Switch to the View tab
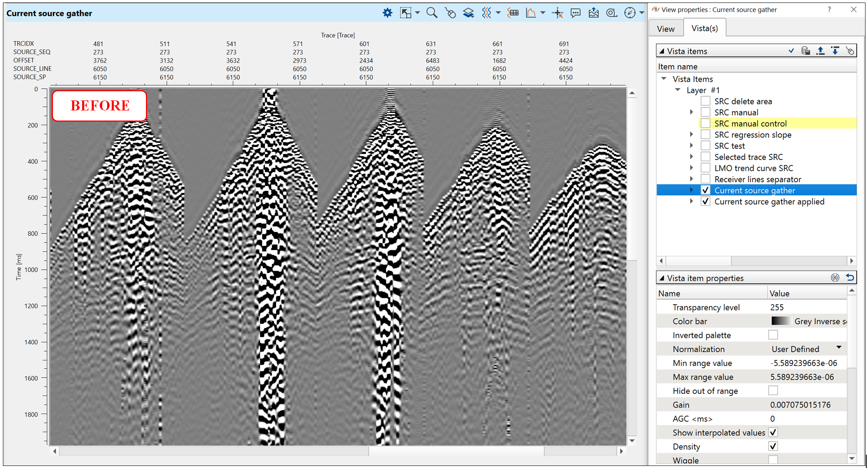 (665, 29)
